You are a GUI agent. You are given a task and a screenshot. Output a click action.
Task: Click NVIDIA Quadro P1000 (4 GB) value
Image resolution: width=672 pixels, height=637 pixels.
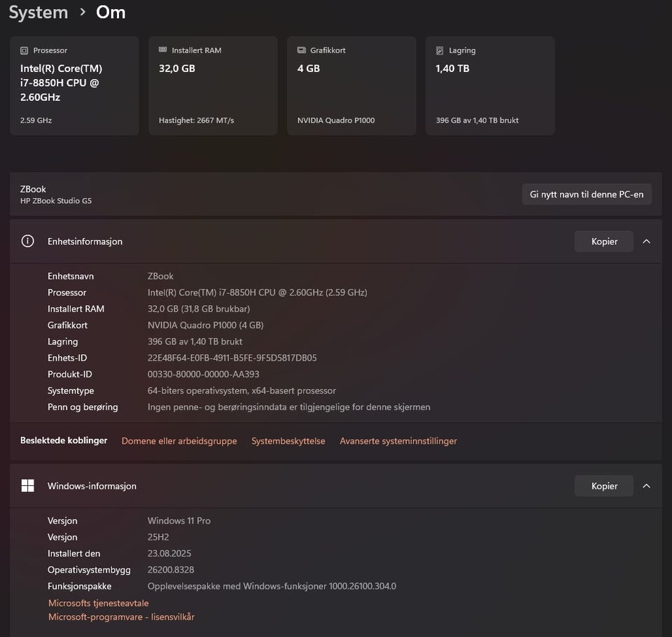click(205, 325)
